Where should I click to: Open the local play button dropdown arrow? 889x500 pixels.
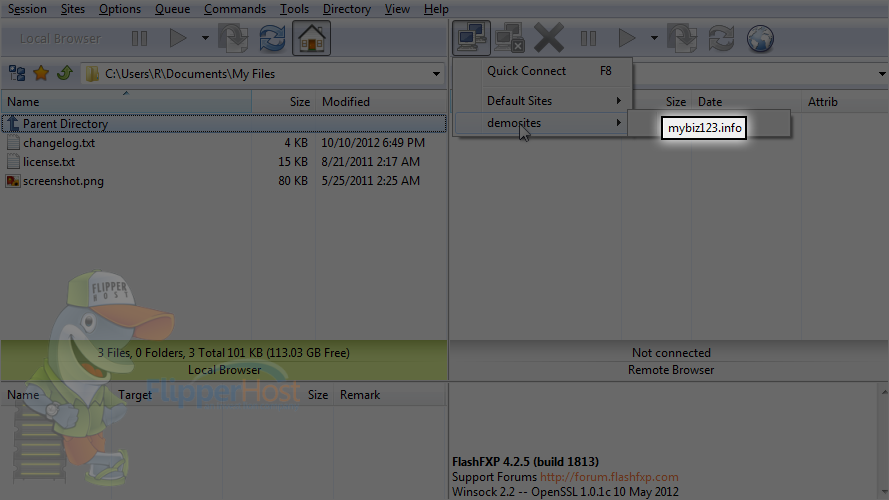click(x=205, y=39)
